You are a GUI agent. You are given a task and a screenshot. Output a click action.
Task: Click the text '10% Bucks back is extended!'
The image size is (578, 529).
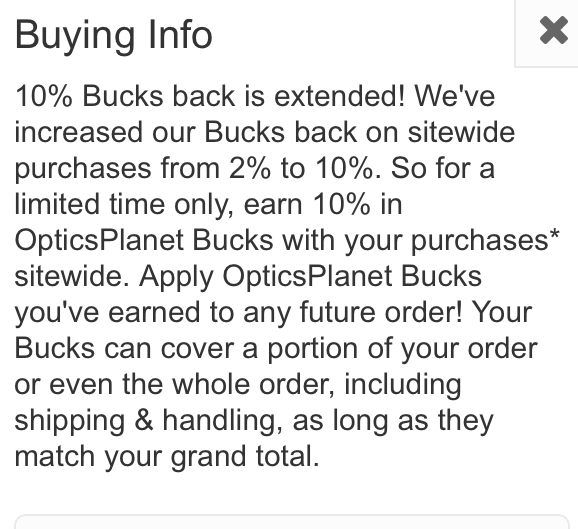(x=210, y=96)
